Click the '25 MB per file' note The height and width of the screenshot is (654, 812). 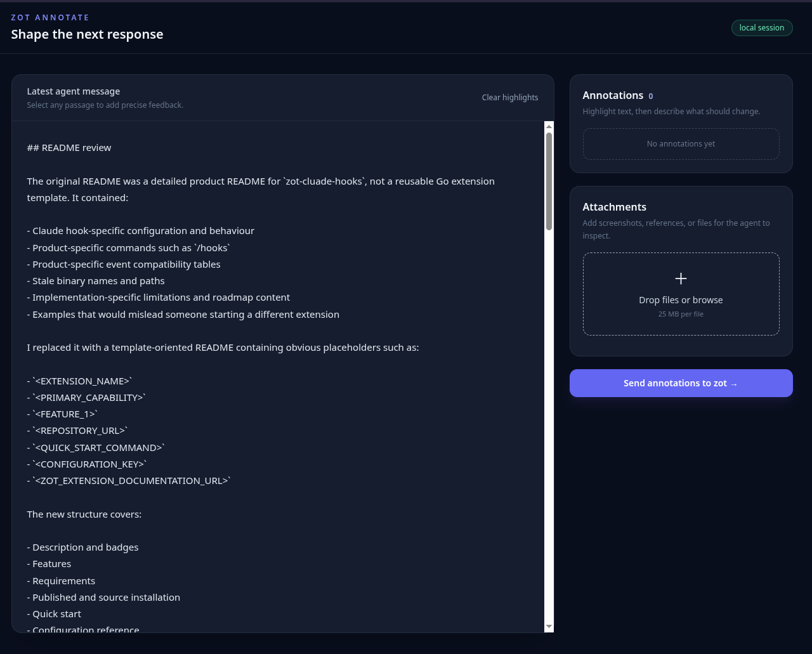coord(681,314)
